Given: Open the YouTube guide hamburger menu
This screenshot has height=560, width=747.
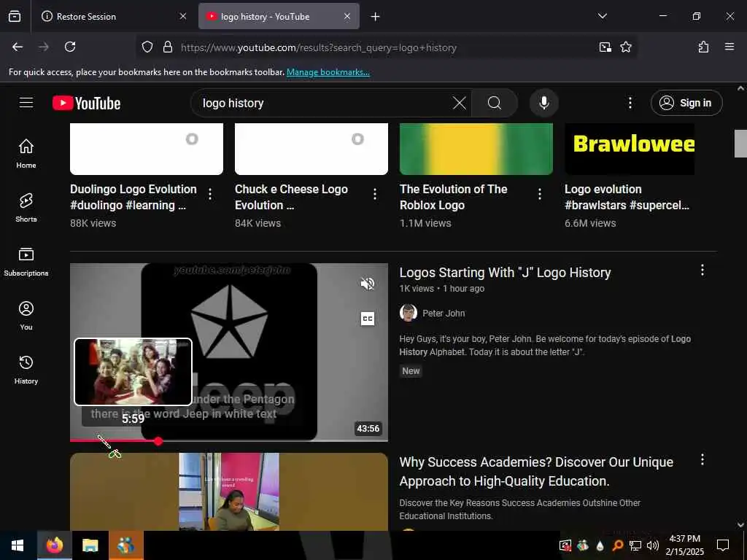Looking at the screenshot, I should click(26, 102).
